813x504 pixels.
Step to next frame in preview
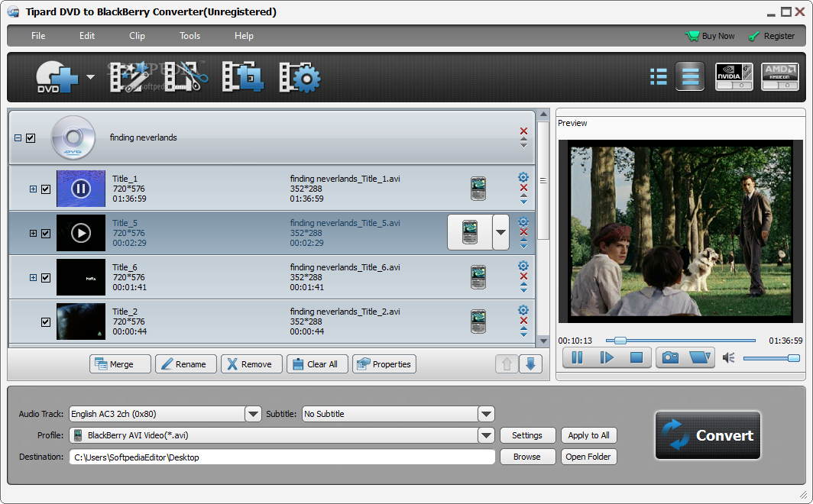(x=607, y=357)
